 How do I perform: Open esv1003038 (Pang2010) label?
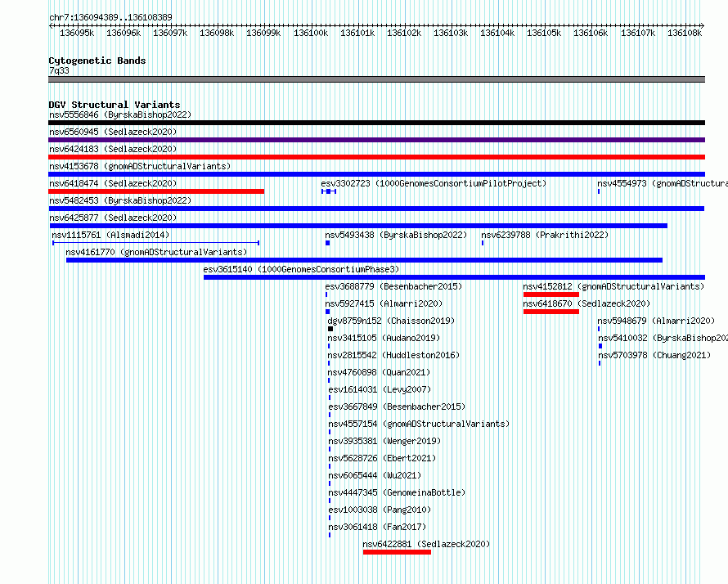pos(380,510)
